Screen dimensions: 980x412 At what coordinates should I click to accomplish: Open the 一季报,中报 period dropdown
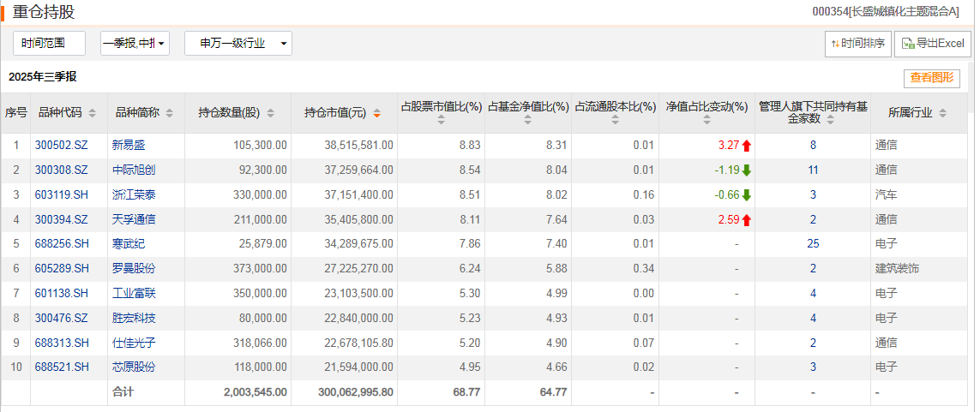135,43
